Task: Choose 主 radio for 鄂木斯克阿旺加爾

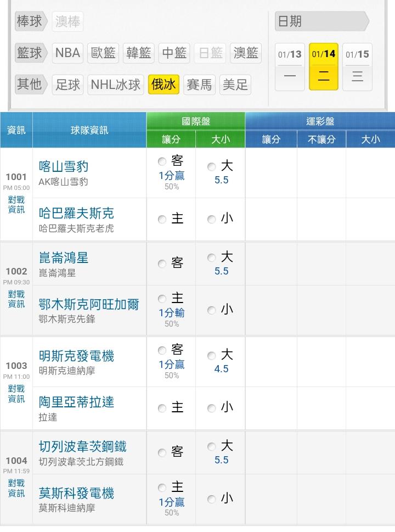Action: [x=162, y=299]
